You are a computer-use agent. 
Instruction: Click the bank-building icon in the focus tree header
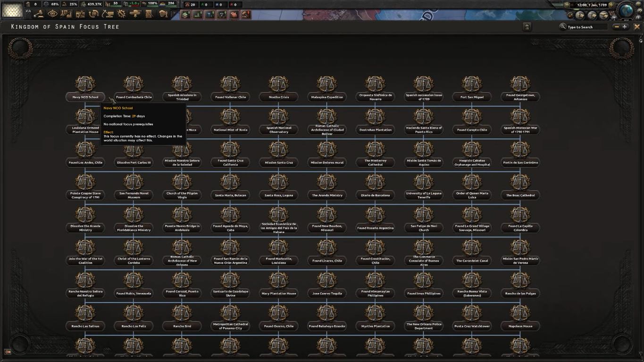coord(527,27)
